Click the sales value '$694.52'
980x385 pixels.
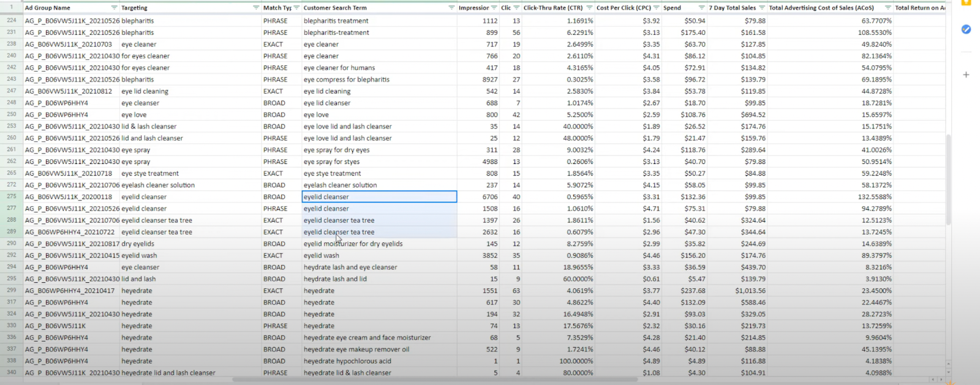[x=753, y=114]
